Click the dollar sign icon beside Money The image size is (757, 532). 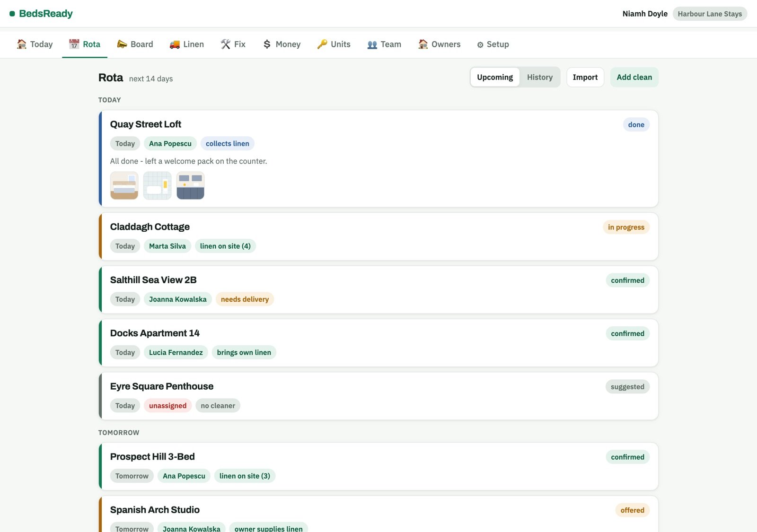[267, 44]
